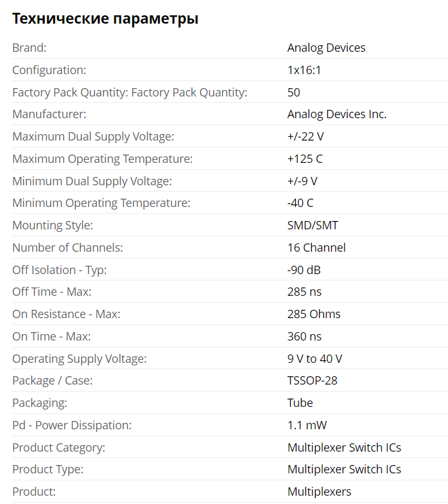
Task: Click the Maximum Dual Supply Voltage label
Action: click(93, 137)
